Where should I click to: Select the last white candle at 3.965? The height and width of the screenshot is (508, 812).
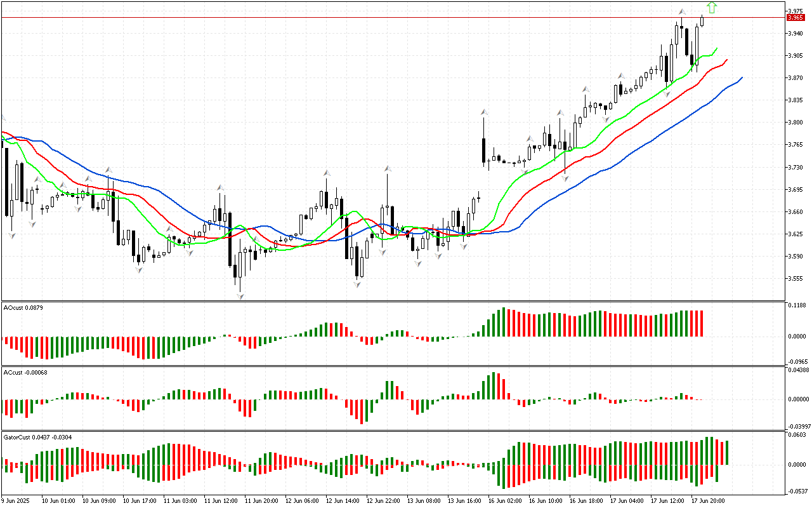(x=702, y=21)
